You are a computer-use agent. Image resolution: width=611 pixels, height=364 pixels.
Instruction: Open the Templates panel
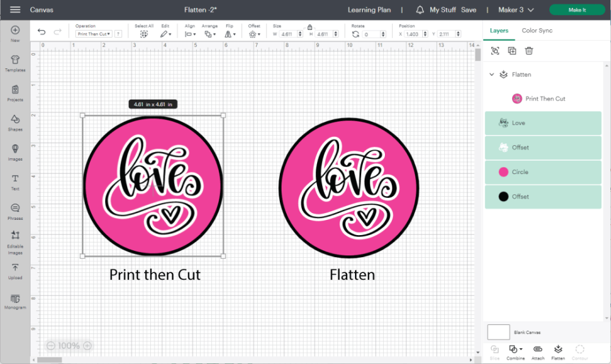[x=15, y=64]
